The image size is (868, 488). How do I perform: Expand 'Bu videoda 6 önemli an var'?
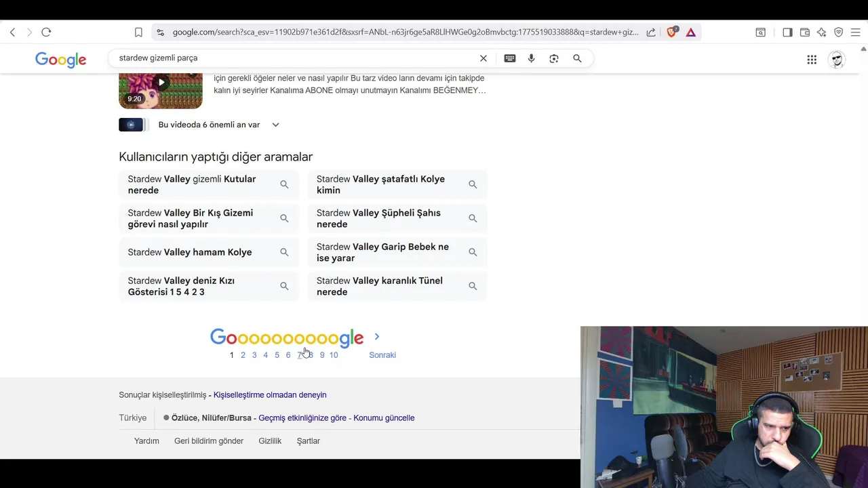(x=275, y=125)
